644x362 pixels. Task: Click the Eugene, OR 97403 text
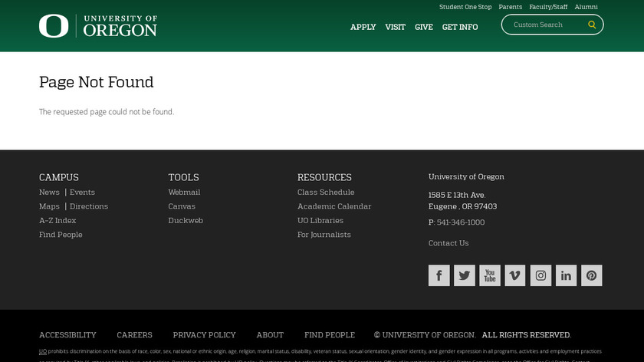coord(462,206)
